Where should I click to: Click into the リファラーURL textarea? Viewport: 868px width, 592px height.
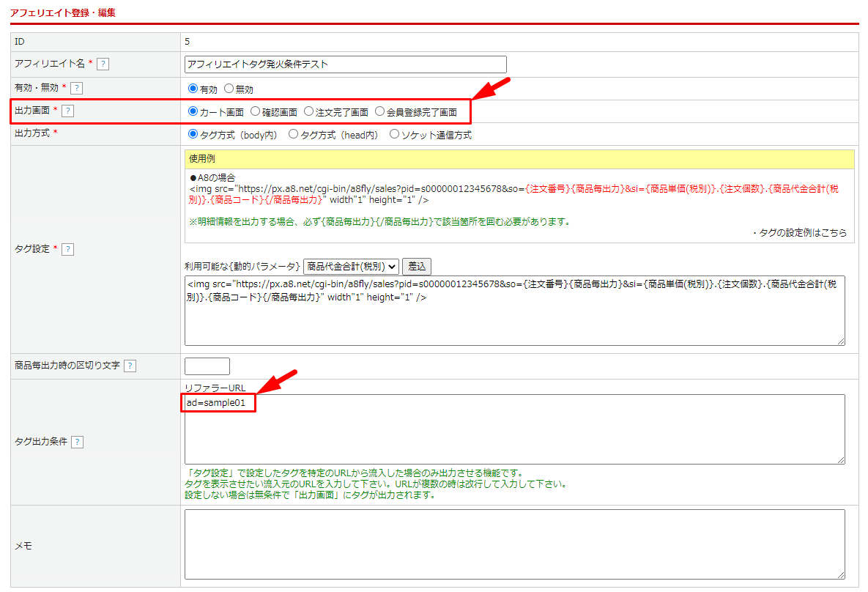coord(514,436)
